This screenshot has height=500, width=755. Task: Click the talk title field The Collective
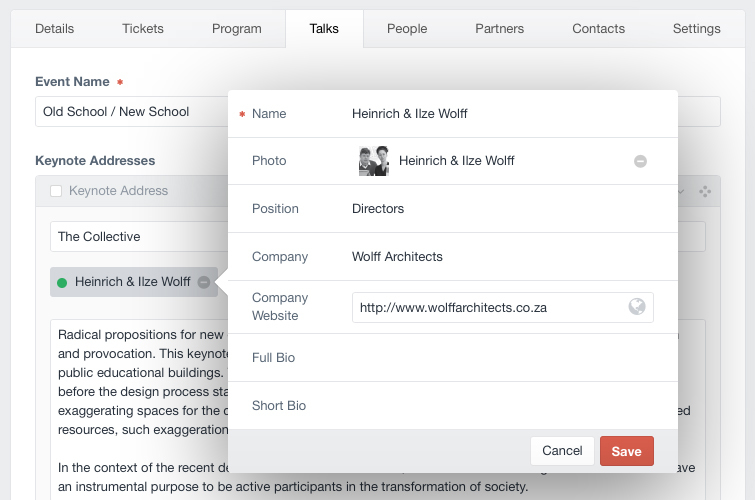[x=140, y=237]
